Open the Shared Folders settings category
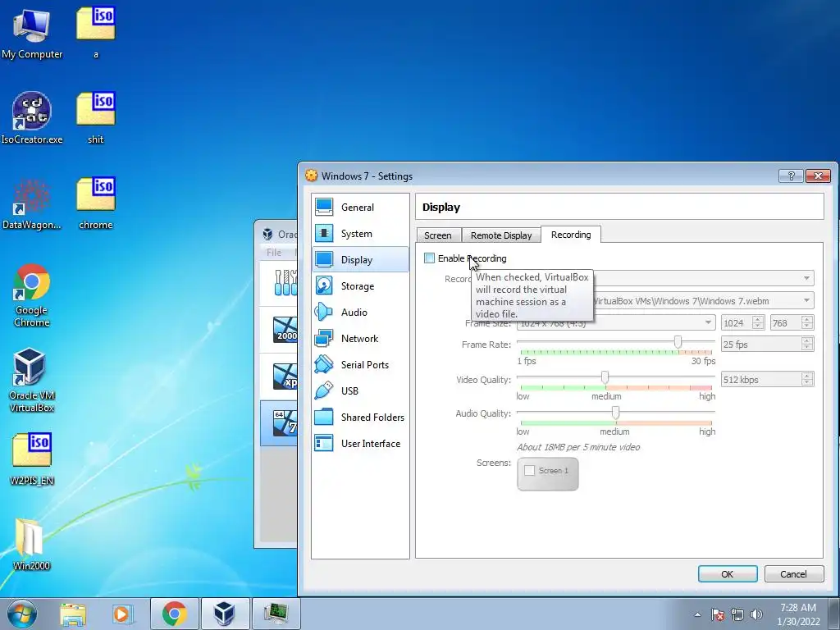 (360, 418)
